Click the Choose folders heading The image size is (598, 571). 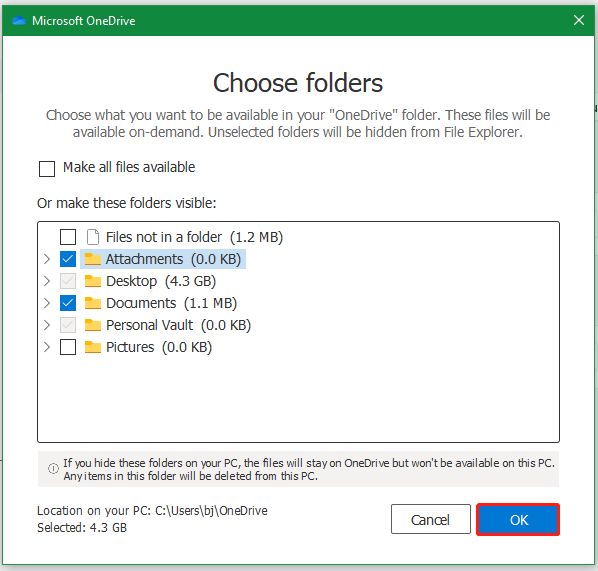pos(298,83)
